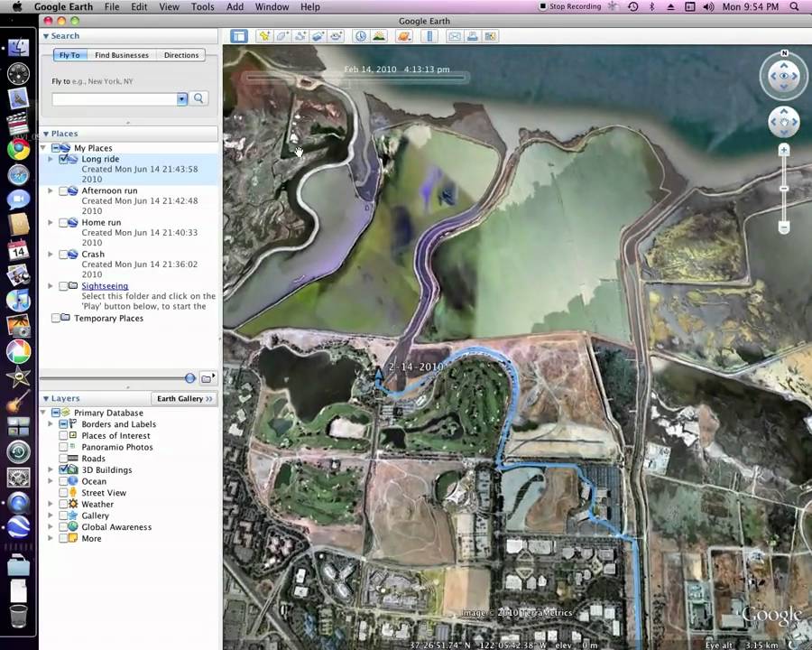Check the Sightseeing folder checkbox
The width and height of the screenshot is (812, 650).
point(63,286)
